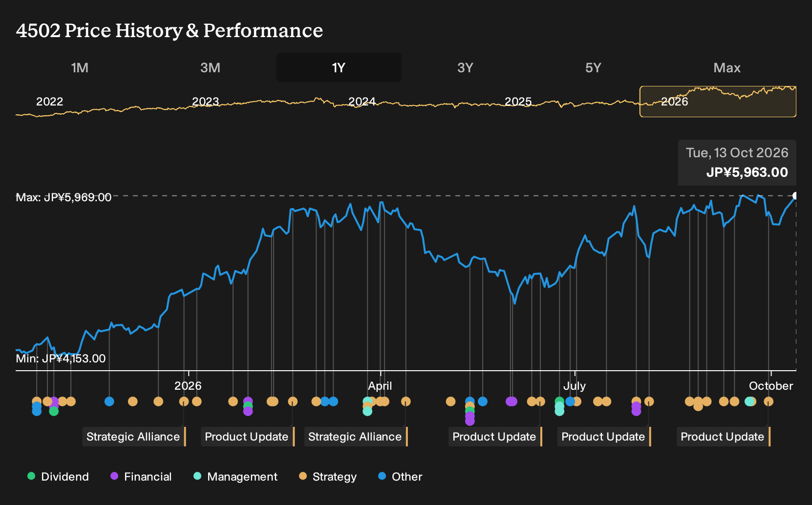This screenshot has height=505, width=812.
Task: Open the Product Update label between the two Strategic Alliance labels
Action: 248,437
